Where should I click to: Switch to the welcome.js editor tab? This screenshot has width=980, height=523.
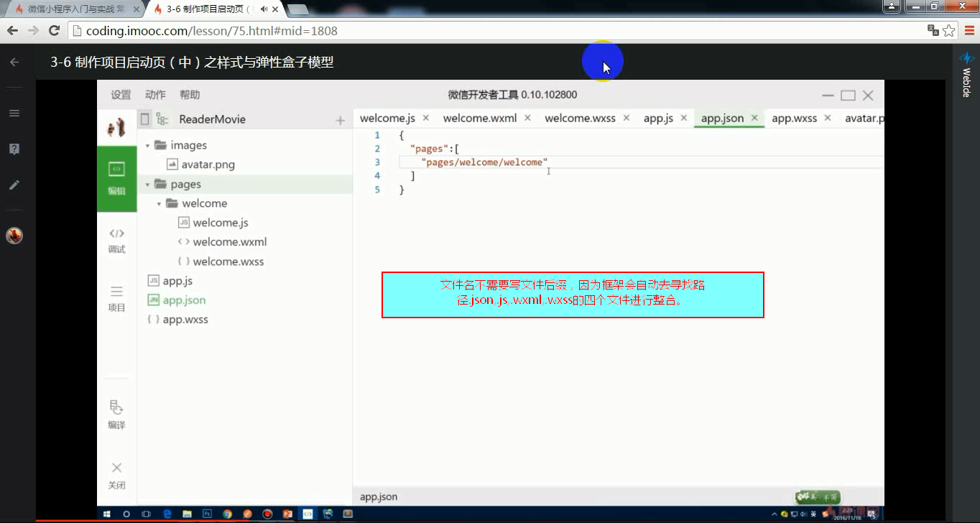coord(387,119)
